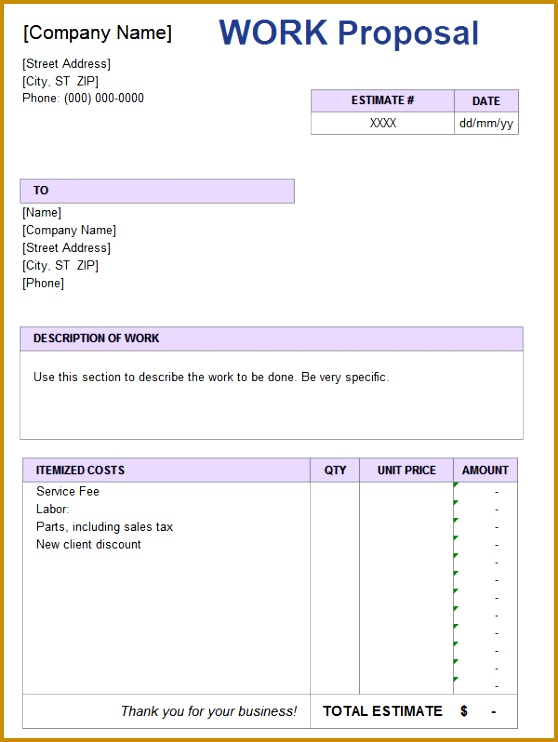The image size is (558, 742).
Task: Click the recipient [Phone] placeholder
Action: tap(43, 283)
